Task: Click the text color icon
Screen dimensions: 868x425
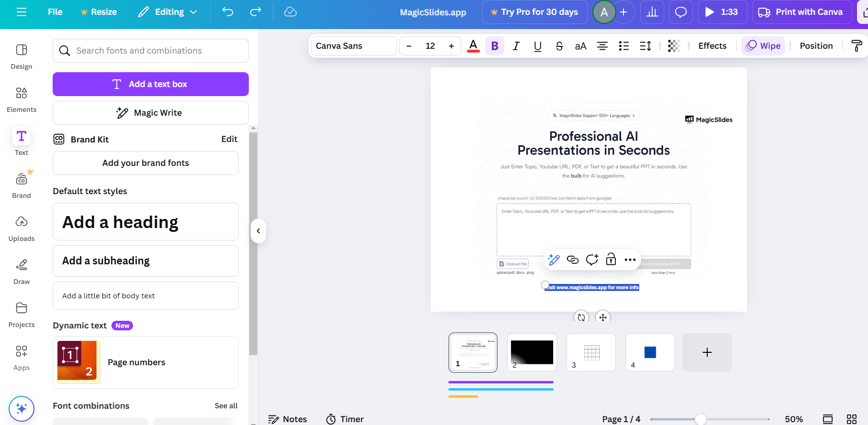Action: (x=473, y=46)
